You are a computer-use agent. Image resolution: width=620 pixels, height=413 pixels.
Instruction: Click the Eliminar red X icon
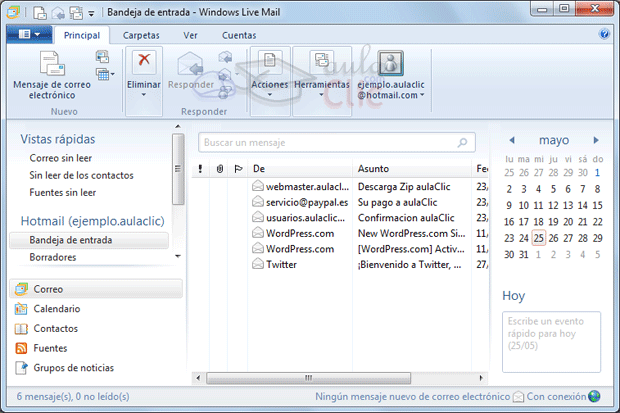pos(144,62)
